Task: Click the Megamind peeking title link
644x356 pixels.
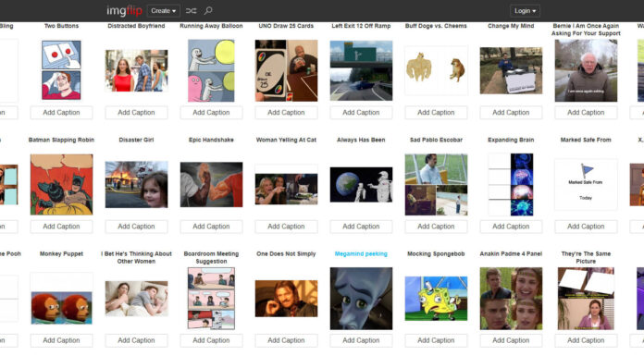Action: pyautogui.click(x=361, y=254)
